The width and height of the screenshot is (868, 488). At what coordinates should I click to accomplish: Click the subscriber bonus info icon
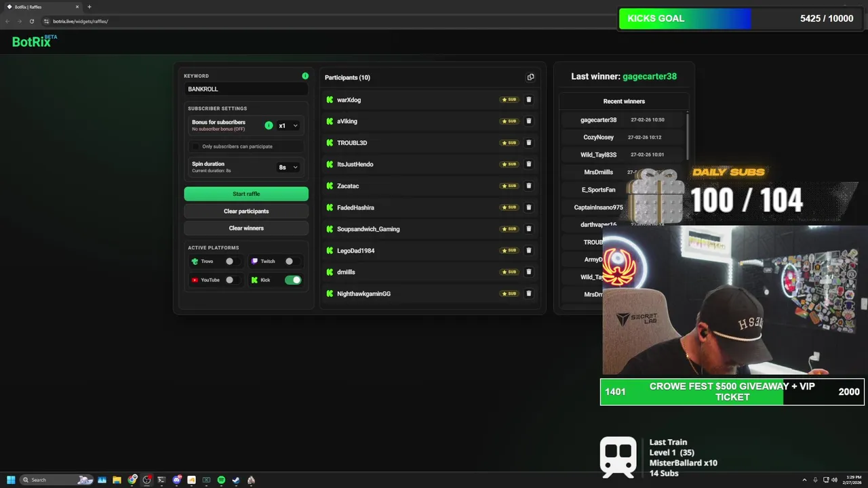tap(269, 125)
